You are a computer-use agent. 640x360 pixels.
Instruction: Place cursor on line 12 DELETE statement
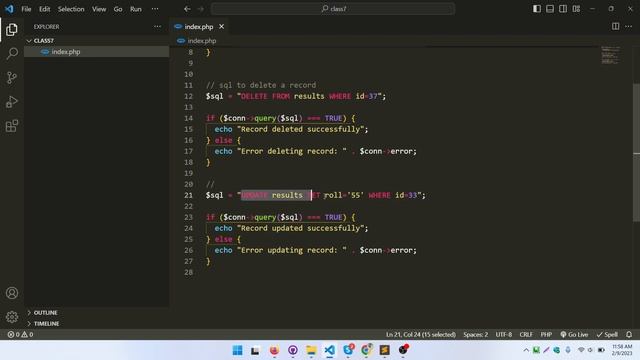tap(296, 96)
